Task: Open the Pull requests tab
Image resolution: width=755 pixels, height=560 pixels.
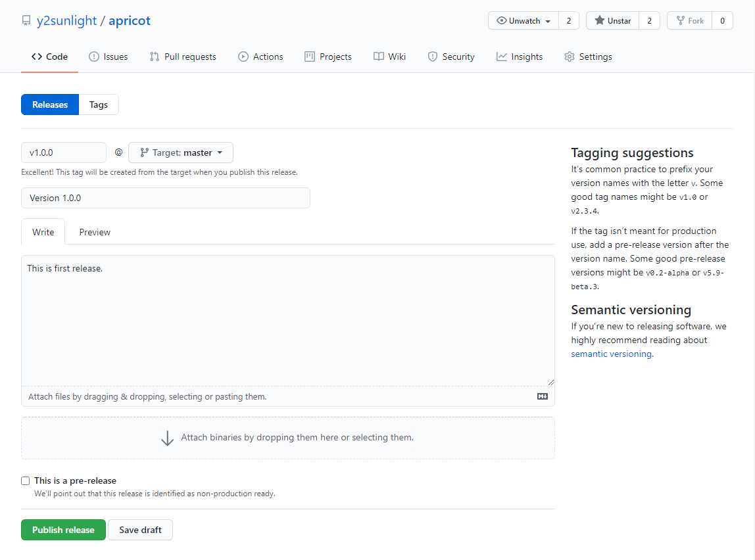Action: point(183,57)
